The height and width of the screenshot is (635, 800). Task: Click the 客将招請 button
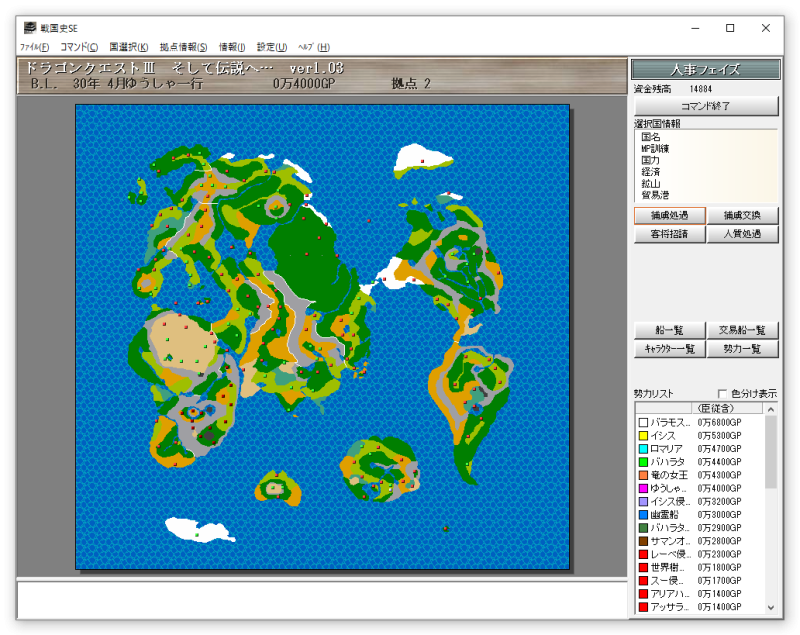pos(670,234)
